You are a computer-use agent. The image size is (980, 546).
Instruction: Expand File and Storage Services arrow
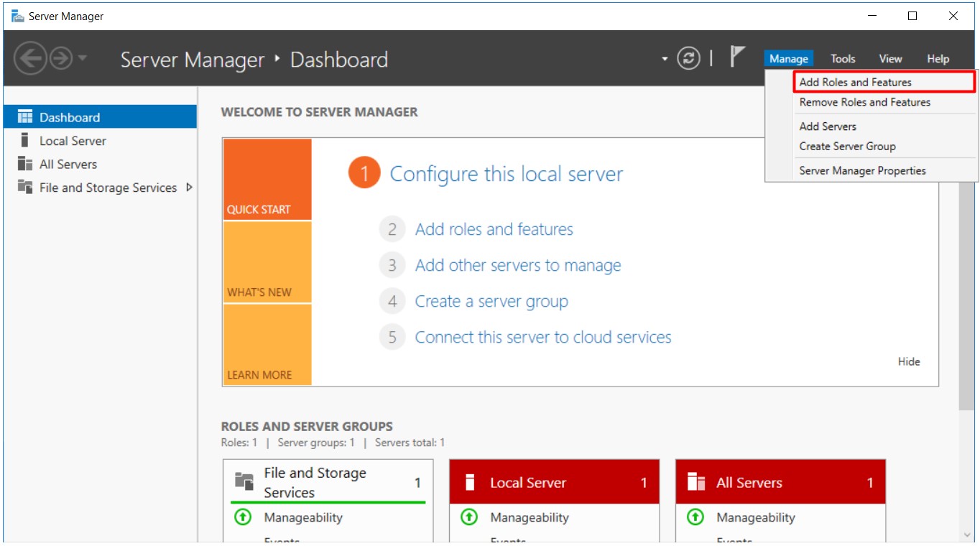click(x=189, y=188)
